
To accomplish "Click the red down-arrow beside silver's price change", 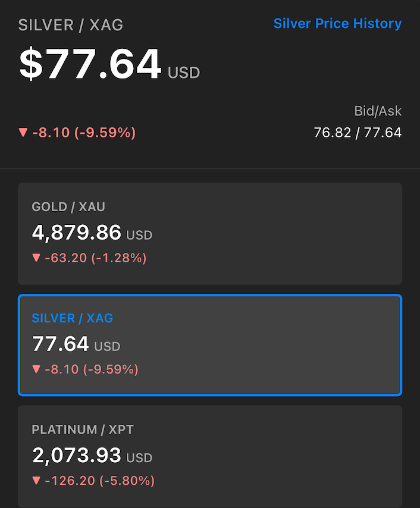I will click(x=24, y=133).
